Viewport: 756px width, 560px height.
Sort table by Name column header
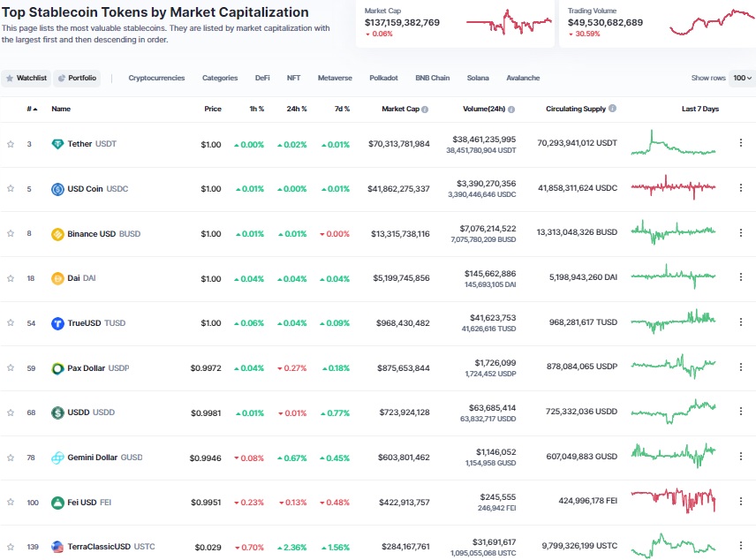point(61,109)
